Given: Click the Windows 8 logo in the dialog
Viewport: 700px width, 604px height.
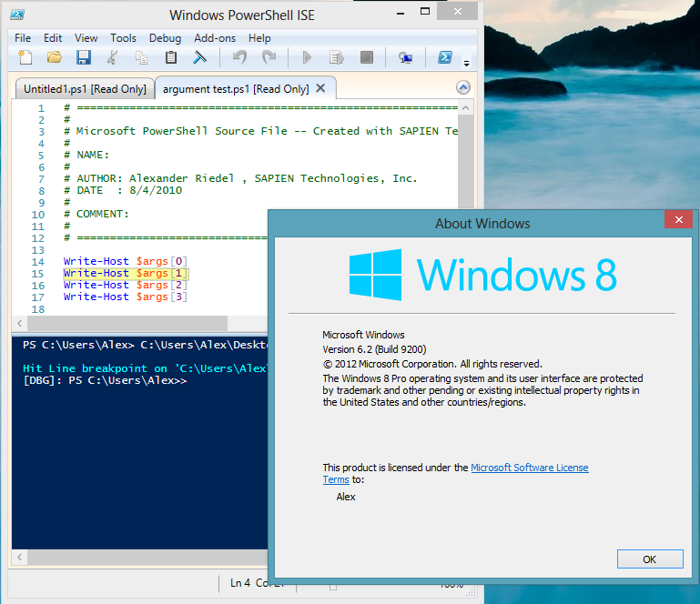Looking at the screenshot, I should (x=482, y=275).
